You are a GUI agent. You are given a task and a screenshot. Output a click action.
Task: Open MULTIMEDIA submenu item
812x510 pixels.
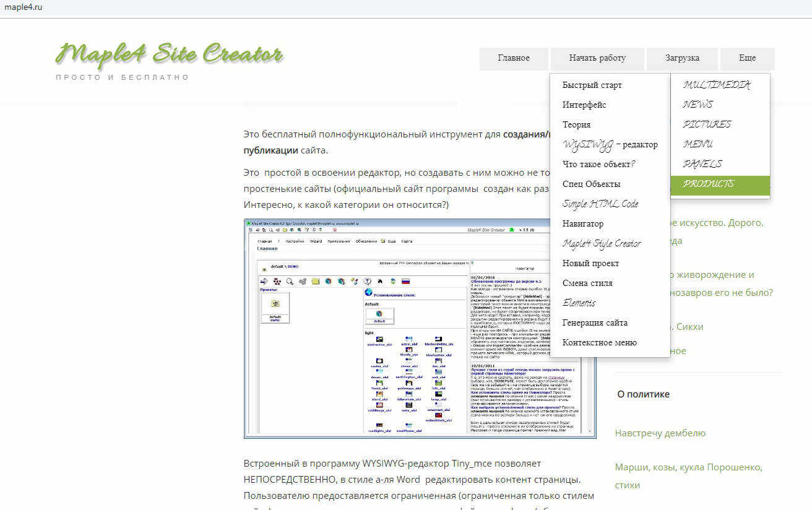[x=720, y=85]
